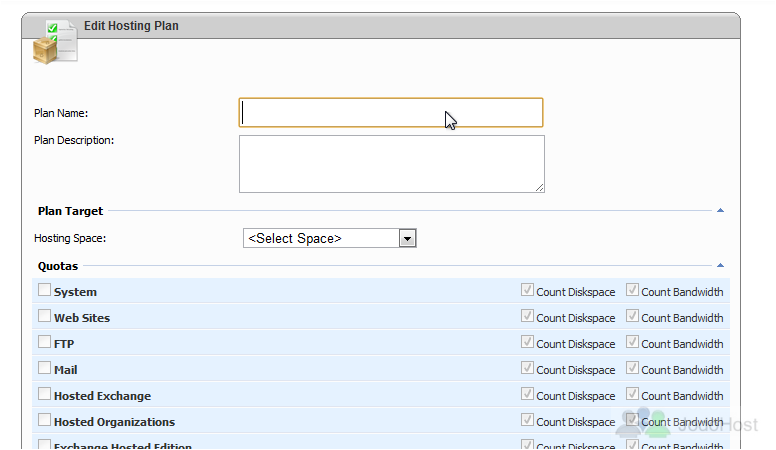The image size is (776, 450).
Task: Enable the Web Sites quota checkbox
Action: click(44, 317)
